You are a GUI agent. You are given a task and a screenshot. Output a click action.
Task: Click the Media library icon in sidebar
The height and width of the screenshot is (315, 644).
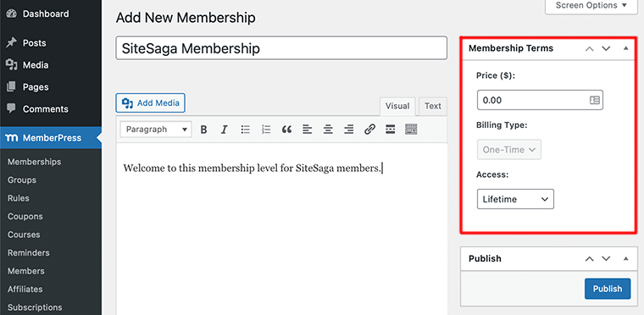tap(12, 65)
